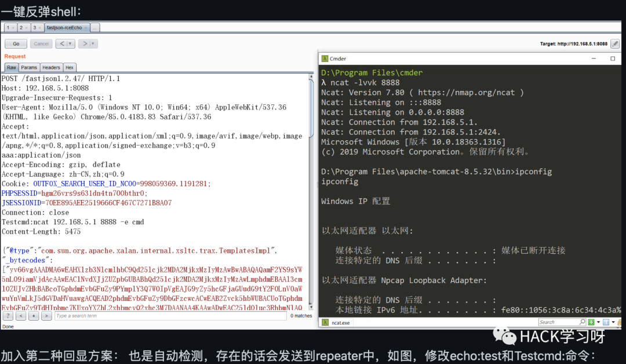This screenshot has height=364, width=626.
Task: Click the Target http://192.168.5.1:8088 label
Action: (x=574, y=44)
